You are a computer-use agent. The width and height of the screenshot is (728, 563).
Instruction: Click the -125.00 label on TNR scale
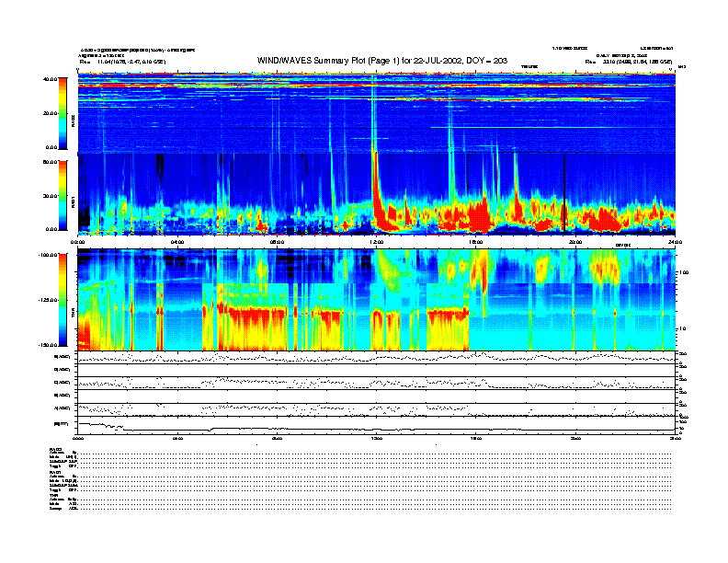tap(48, 300)
